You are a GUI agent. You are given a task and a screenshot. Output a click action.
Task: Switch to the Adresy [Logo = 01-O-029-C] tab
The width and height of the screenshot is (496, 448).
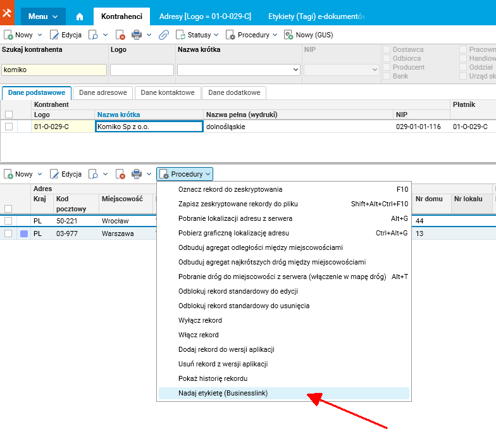tap(205, 16)
